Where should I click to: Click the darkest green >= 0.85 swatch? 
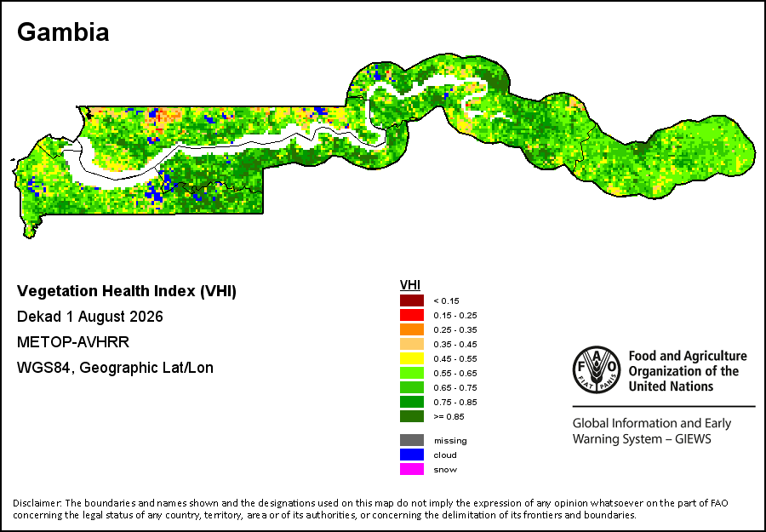(x=411, y=416)
